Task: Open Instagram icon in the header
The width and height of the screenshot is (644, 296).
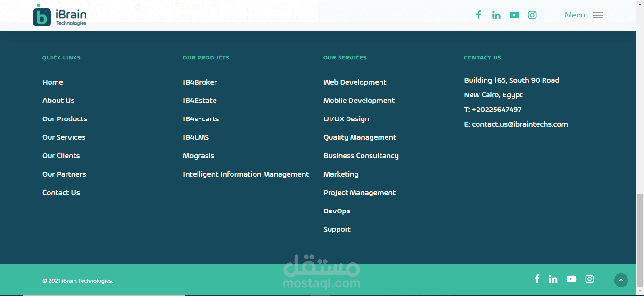Action: [x=532, y=15]
